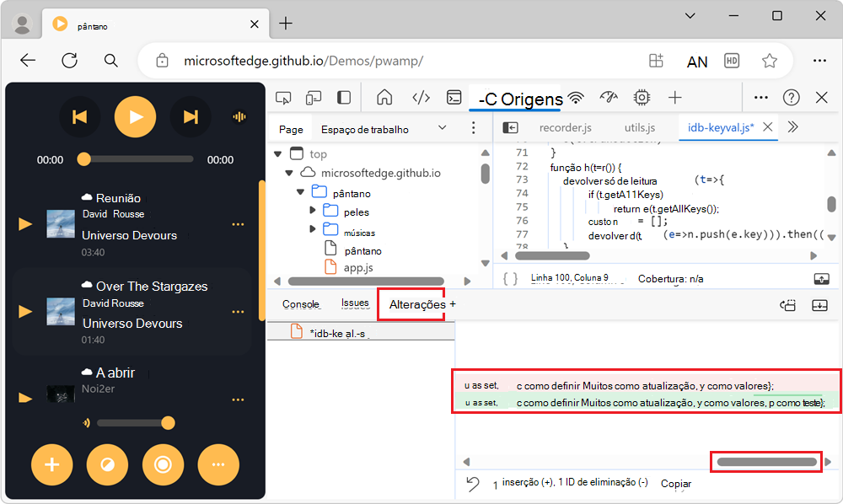
Task: Click the diff view icon in Alterações panel
Action: (787, 306)
